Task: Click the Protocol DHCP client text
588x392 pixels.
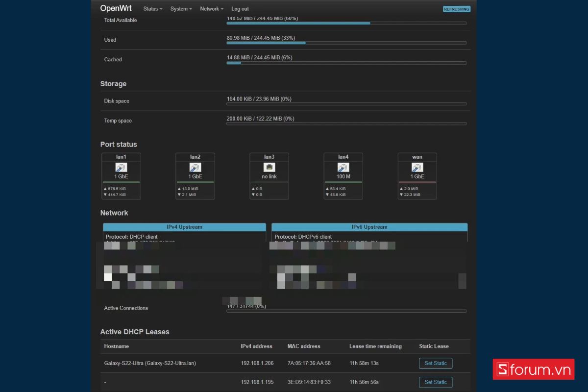Action: pyautogui.click(x=132, y=237)
